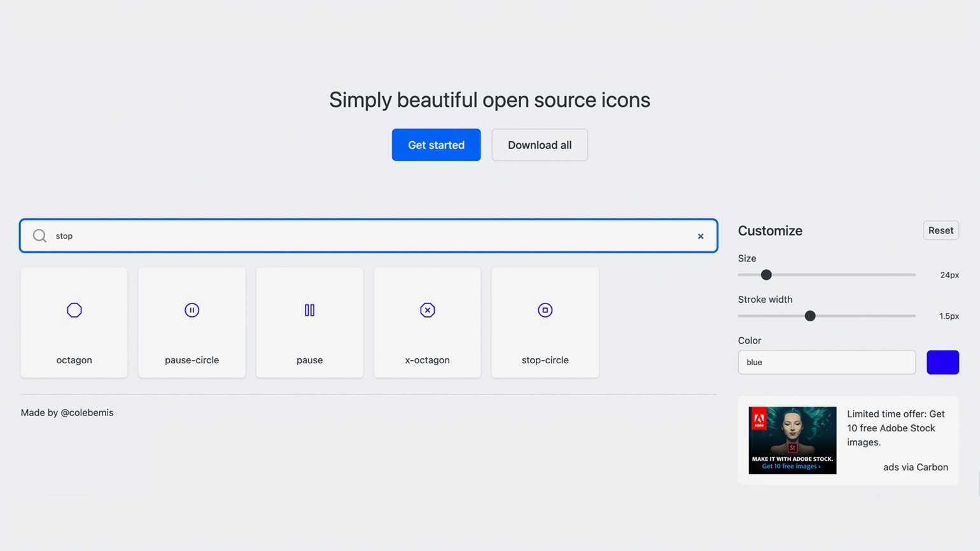The width and height of the screenshot is (980, 551).
Task: Open the @colebemis author link
Action: (x=87, y=413)
